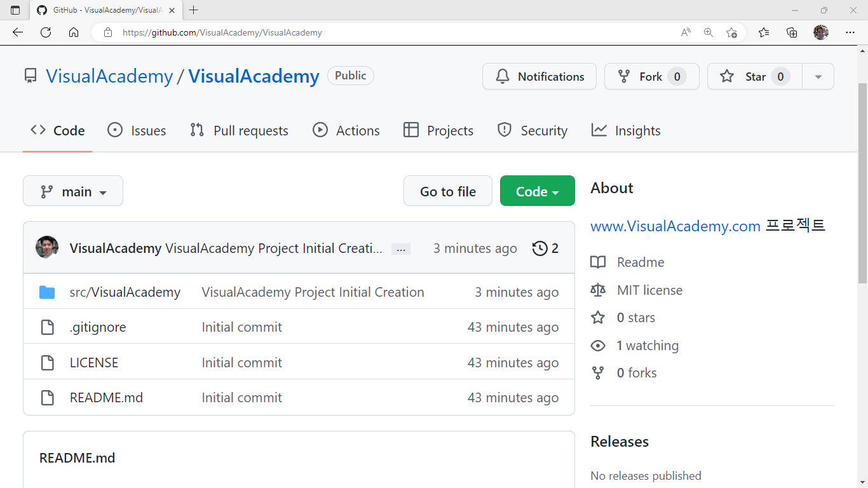The image size is (868, 488).
Task: Click the page vertical scrollbar
Action: click(862, 184)
